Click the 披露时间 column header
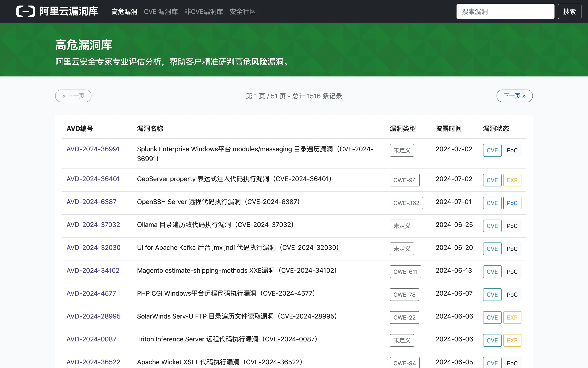The width and height of the screenshot is (588, 368). [449, 129]
